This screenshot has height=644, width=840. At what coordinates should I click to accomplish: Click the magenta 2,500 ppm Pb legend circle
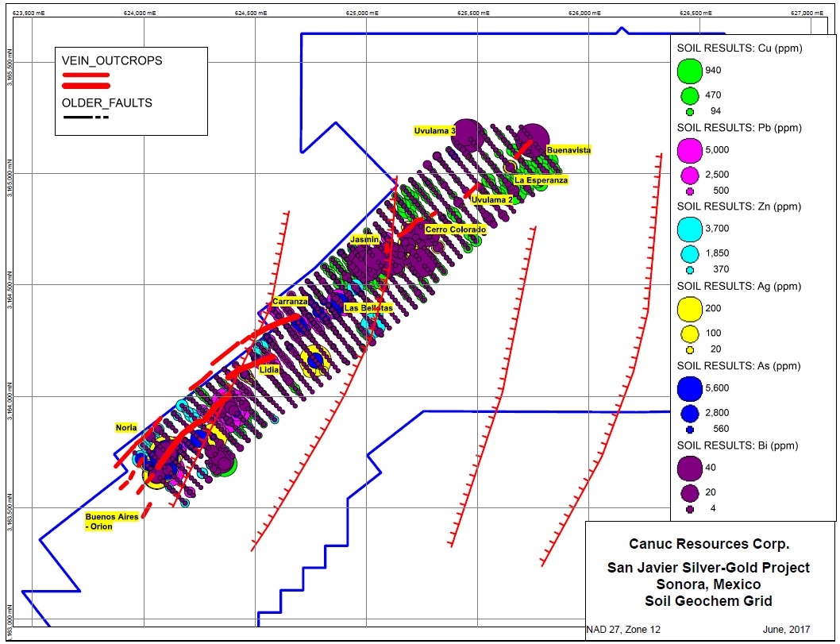689,175
